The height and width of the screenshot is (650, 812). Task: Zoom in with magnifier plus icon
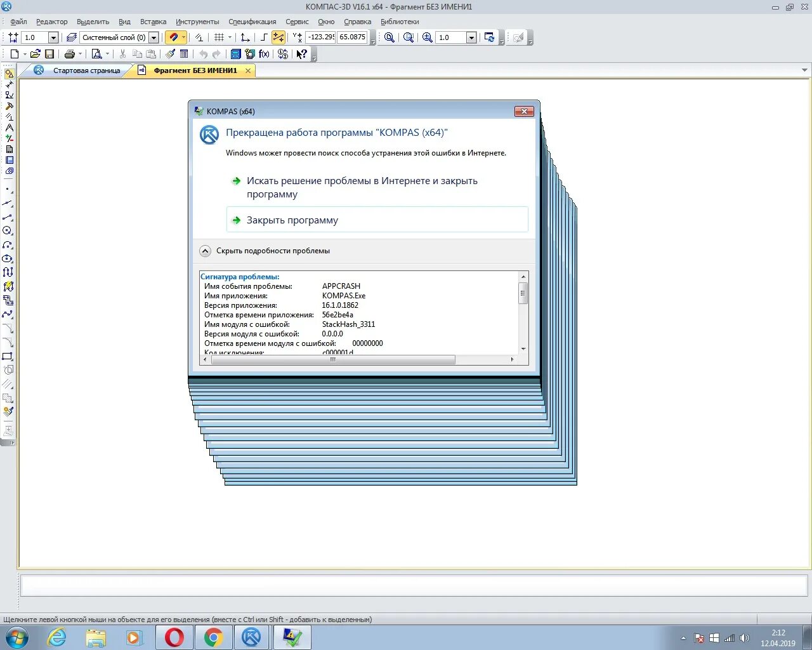(427, 37)
